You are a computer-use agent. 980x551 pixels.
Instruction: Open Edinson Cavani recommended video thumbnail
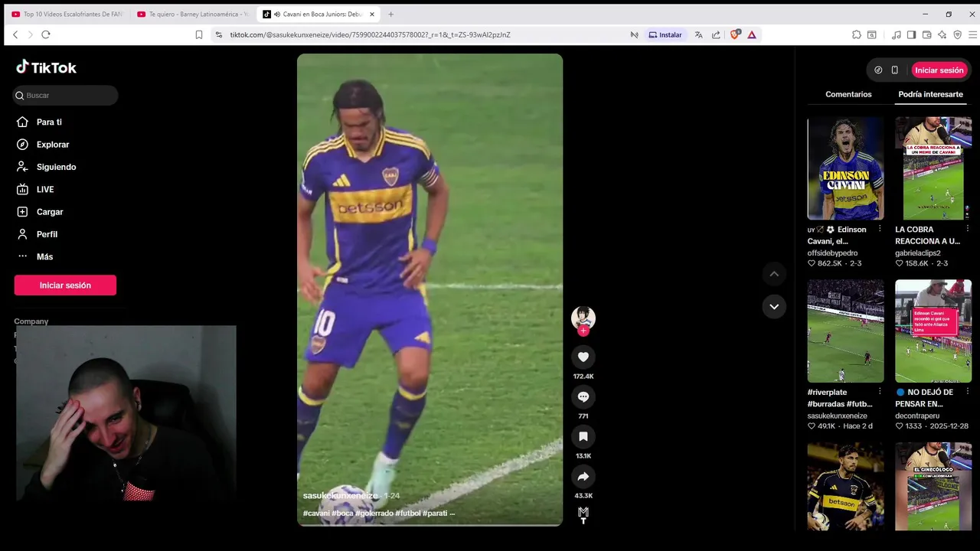coord(845,168)
